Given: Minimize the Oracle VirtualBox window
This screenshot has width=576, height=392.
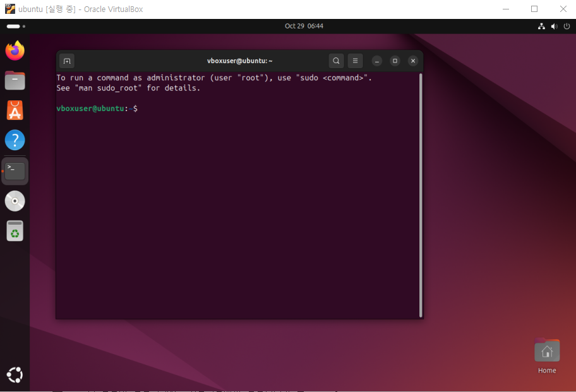Looking at the screenshot, I should tap(506, 9).
